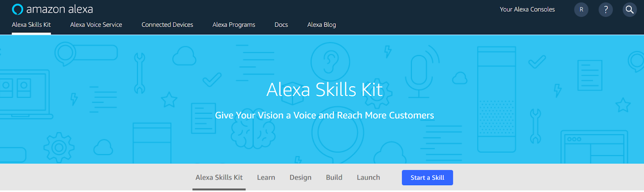Go to Alexa Voice Service
Image resolution: width=644 pixels, height=192 pixels.
[96, 25]
